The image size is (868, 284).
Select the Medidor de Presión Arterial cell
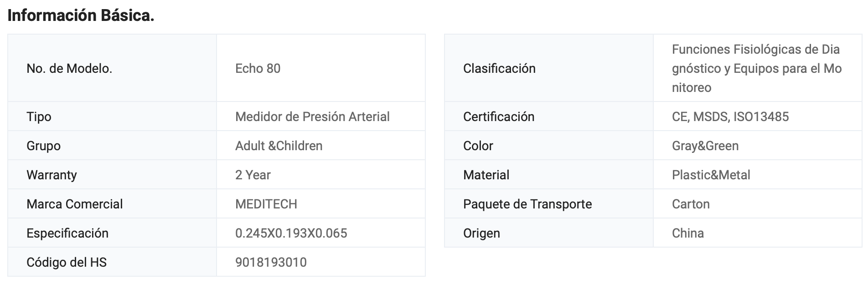[x=312, y=117]
